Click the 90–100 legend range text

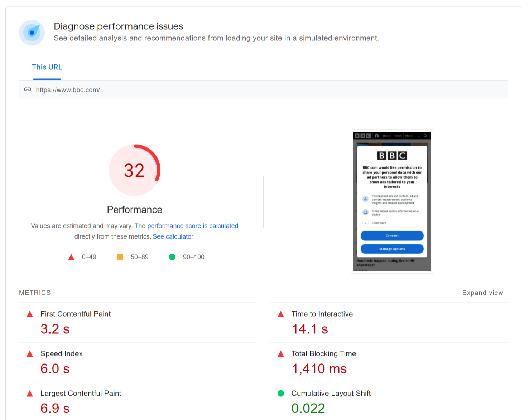pos(194,257)
